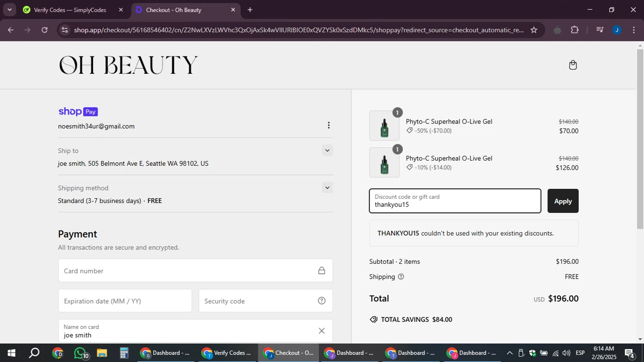The image size is (644, 362).
Task: Click the scroll down arrow of the page
Action: point(640,339)
